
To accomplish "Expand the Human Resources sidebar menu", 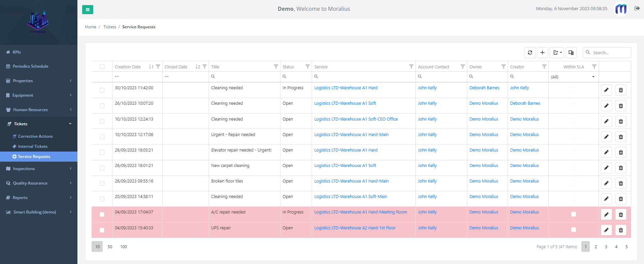I will point(39,110).
